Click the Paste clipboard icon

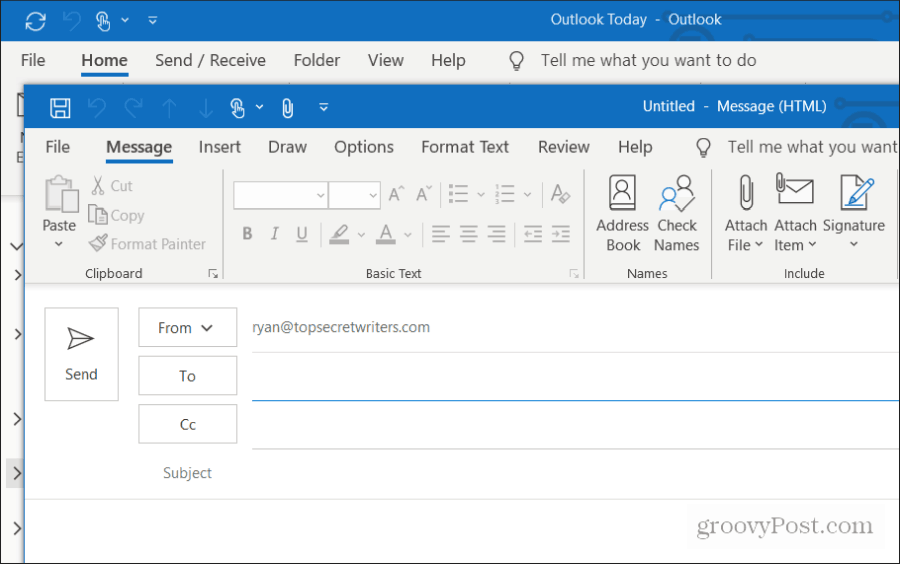(x=60, y=194)
